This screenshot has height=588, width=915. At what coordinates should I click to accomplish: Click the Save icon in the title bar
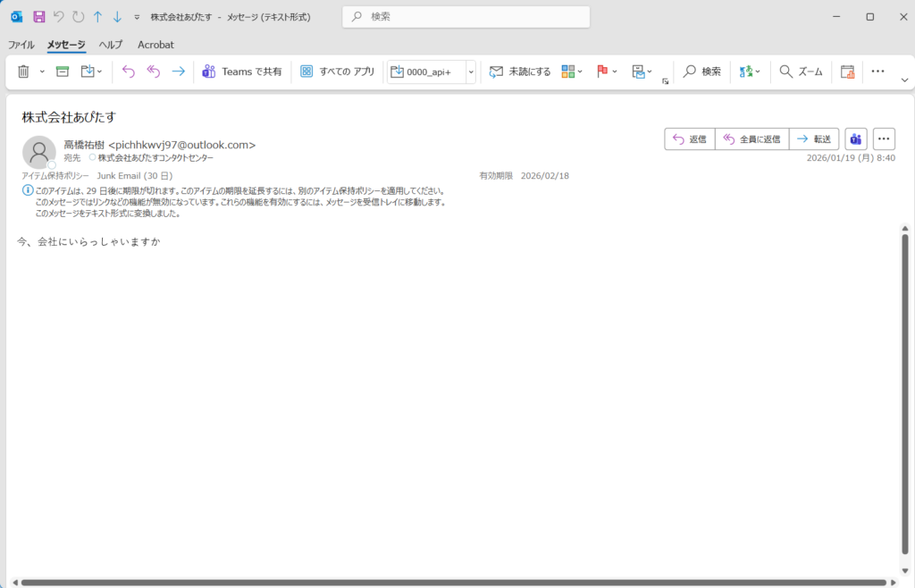(38, 17)
